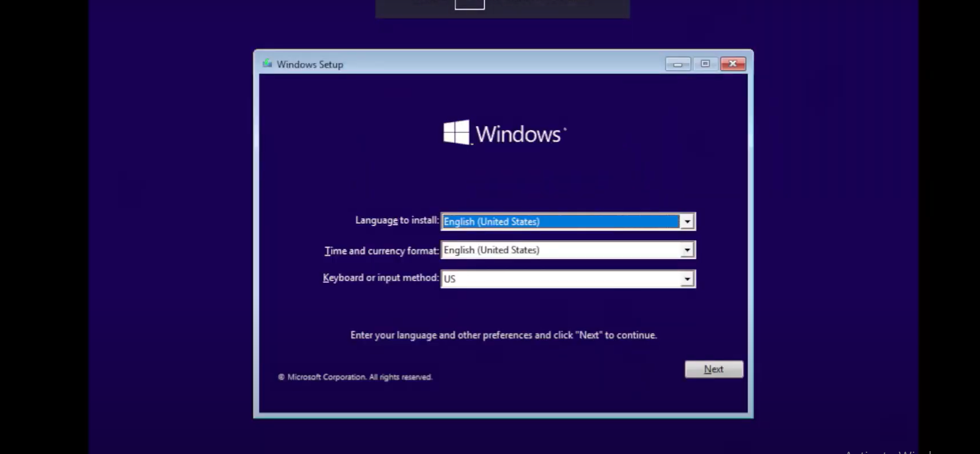Screen dimensions: 980x454
Task: Select the highlighted English (United States) language field
Action: coord(560,222)
